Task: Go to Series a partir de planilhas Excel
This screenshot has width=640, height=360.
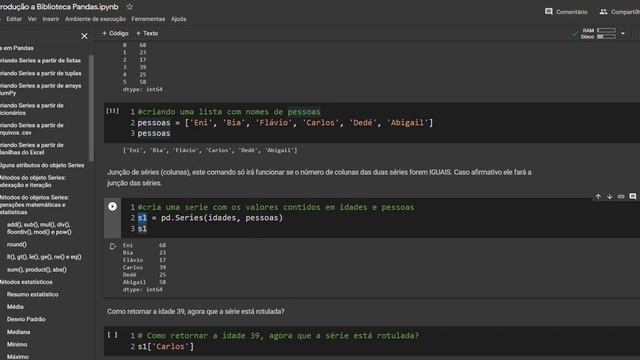Action: 32,149
